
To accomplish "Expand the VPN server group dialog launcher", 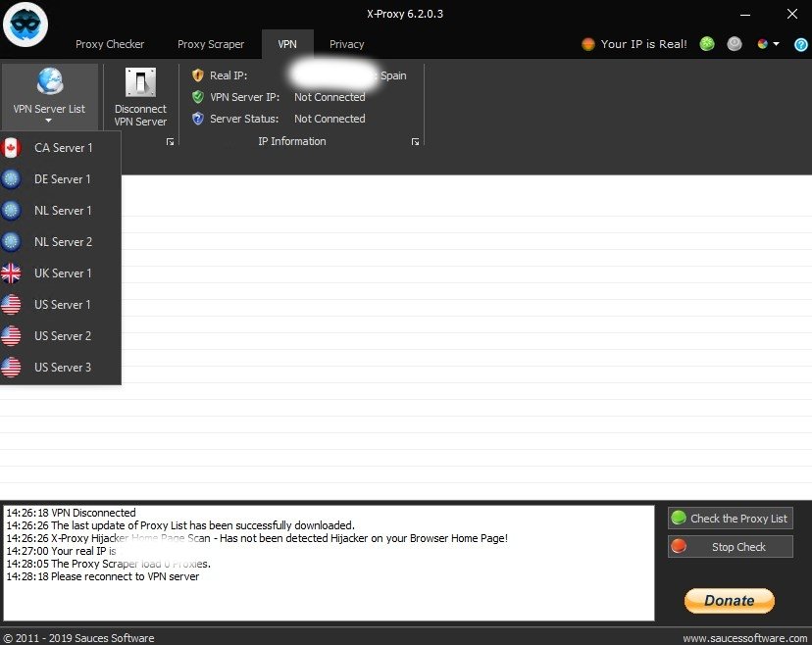I will point(170,141).
